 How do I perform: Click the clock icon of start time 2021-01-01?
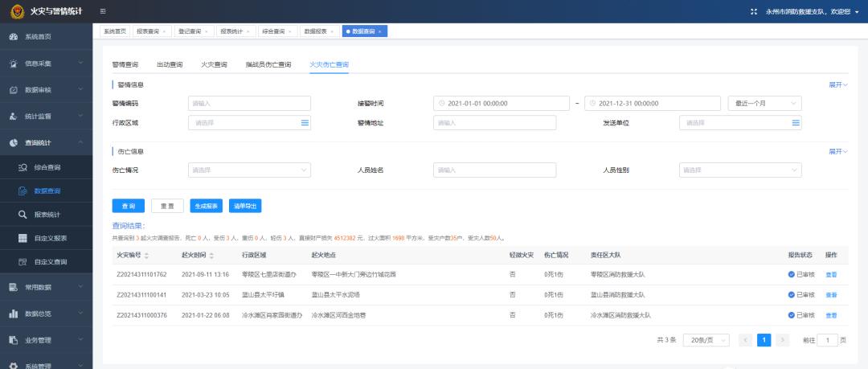441,104
